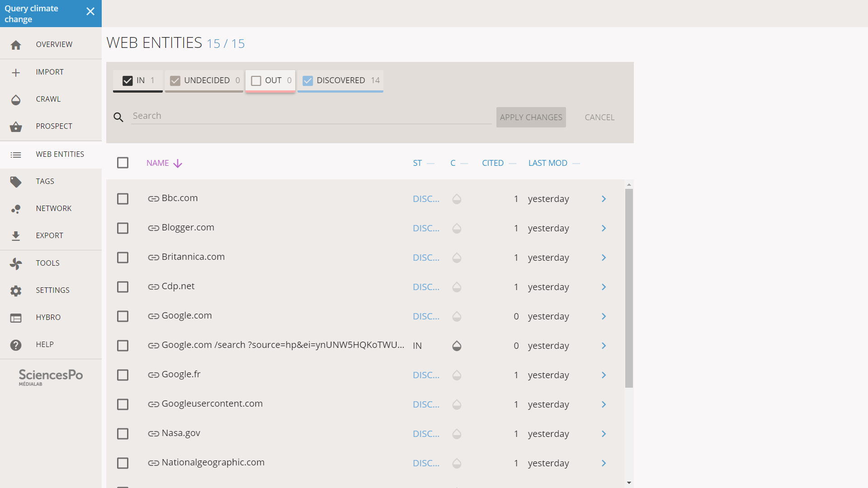Select the Settings menu item
Viewport: 868px width, 488px height.
(51, 290)
